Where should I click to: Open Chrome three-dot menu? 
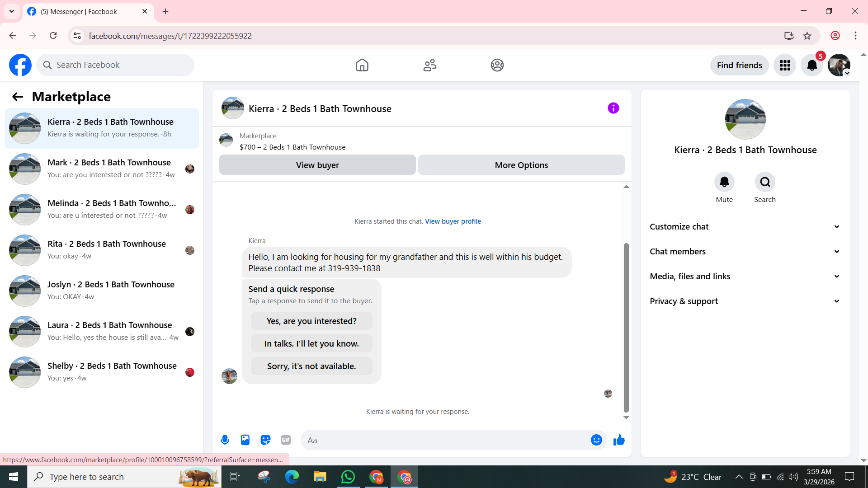pyautogui.click(x=855, y=36)
